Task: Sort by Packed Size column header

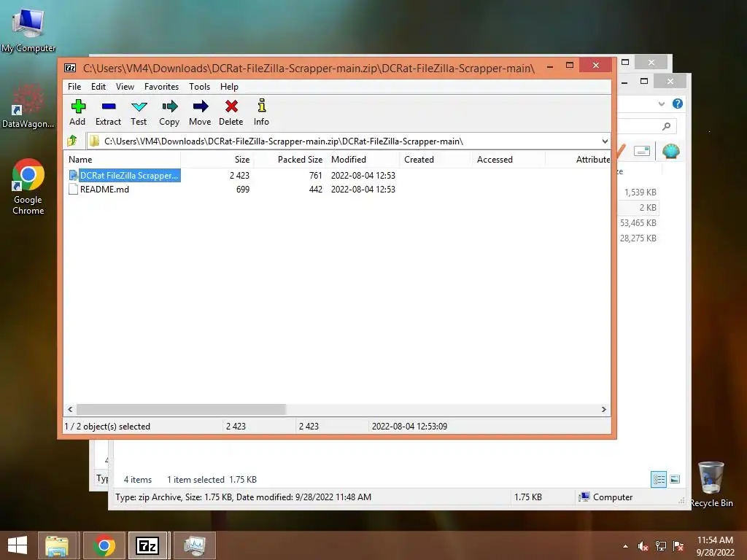Action: click(290, 160)
